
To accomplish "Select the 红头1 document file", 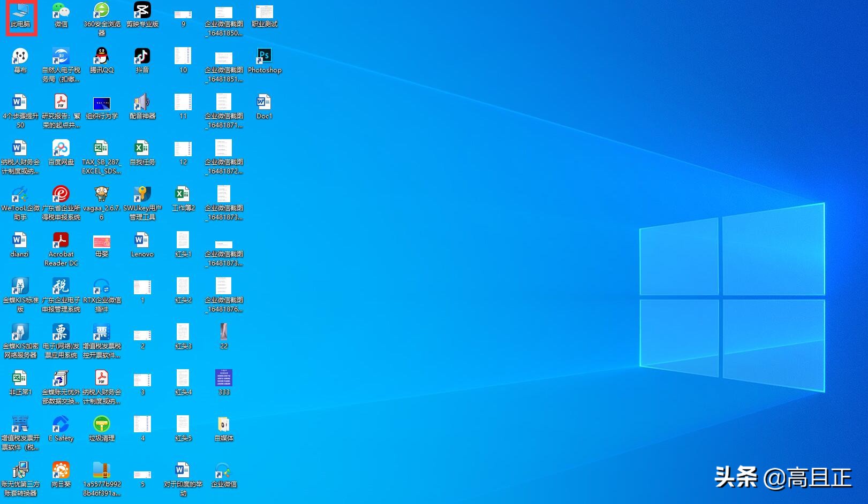I will tap(183, 245).
